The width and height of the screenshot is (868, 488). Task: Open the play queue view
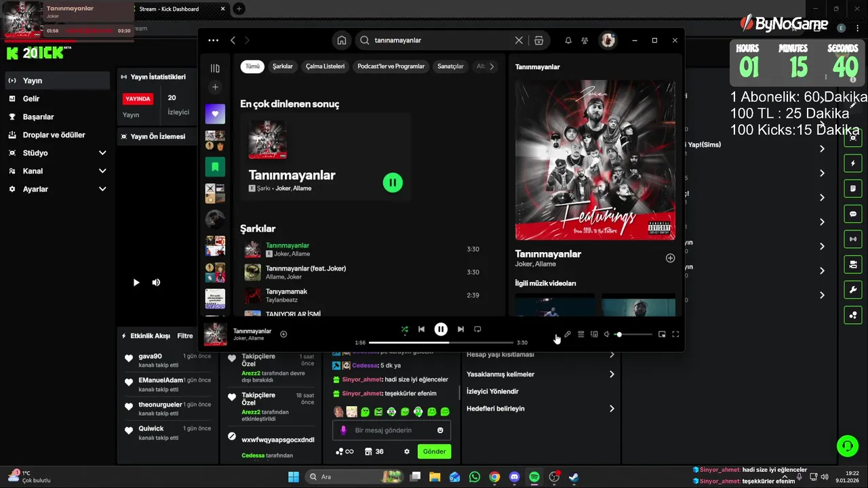tap(581, 334)
